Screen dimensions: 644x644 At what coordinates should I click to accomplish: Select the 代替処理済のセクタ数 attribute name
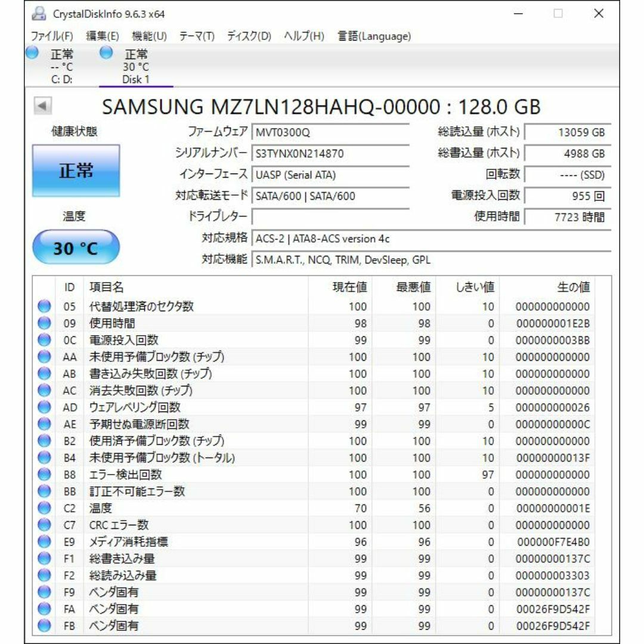pos(141,306)
